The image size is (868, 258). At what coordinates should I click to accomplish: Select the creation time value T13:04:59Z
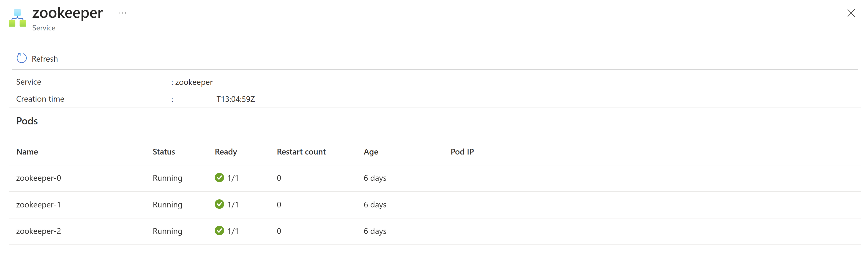pyautogui.click(x=236, y=99)
